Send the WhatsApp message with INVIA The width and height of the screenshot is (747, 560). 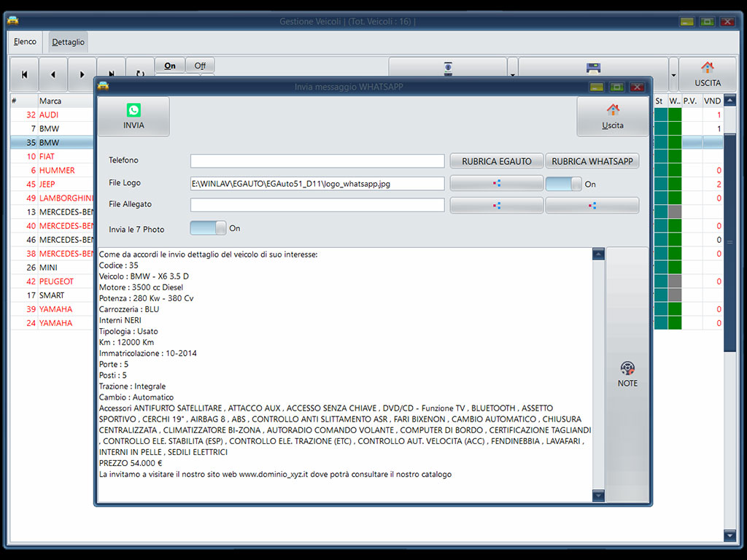point(133,117)
